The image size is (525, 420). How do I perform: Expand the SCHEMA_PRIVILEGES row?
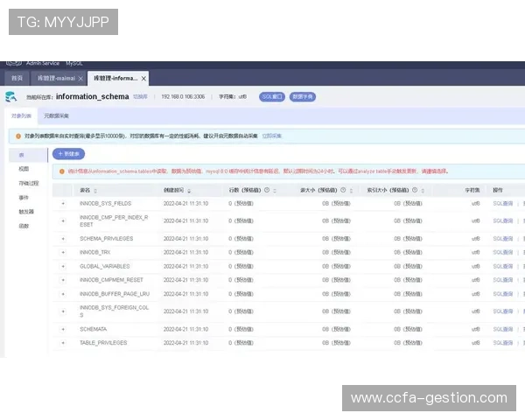click(63, 239)
